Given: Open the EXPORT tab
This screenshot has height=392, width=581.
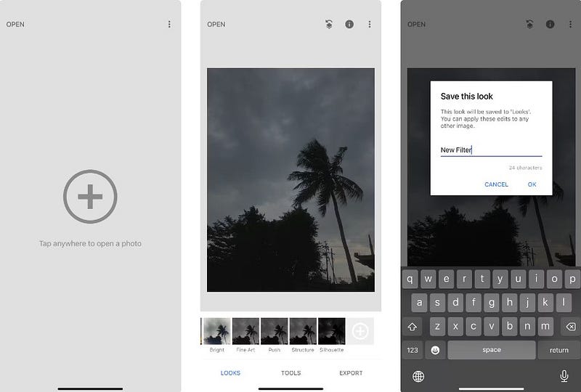Looking at the screenshot, I should [351, 373].
